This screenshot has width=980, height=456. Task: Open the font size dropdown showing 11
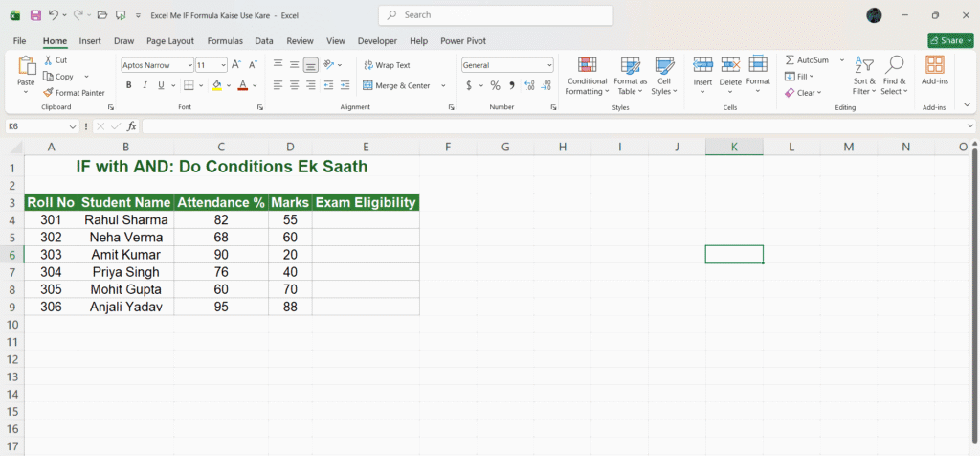[224, 65]
